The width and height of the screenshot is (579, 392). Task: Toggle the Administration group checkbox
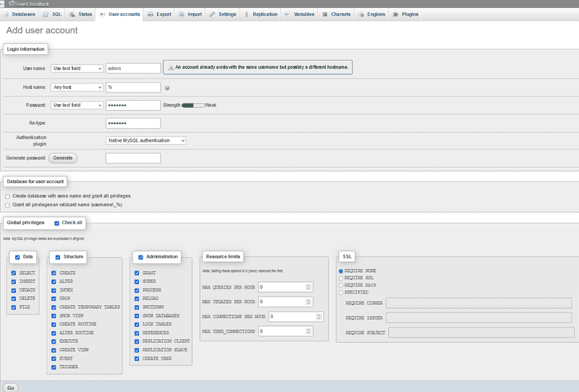point(140,257)
